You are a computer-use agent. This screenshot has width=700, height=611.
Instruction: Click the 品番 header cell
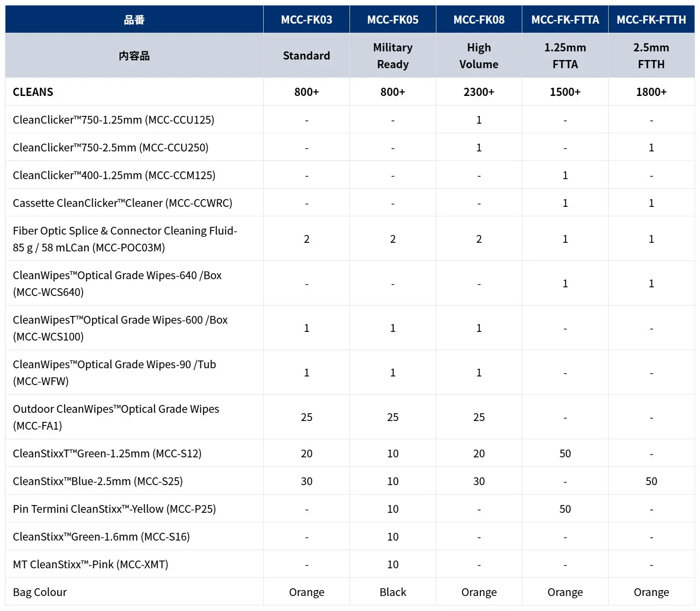click(x=134, y=20)
